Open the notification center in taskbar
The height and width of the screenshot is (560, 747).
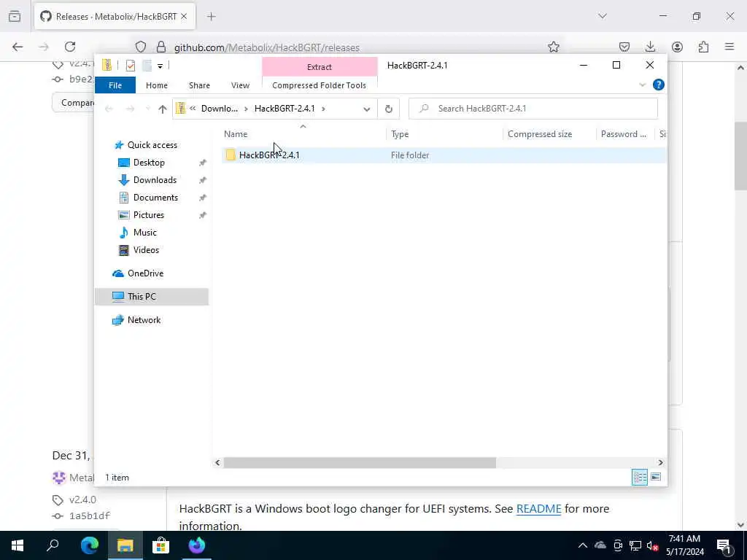coord(724,545)
